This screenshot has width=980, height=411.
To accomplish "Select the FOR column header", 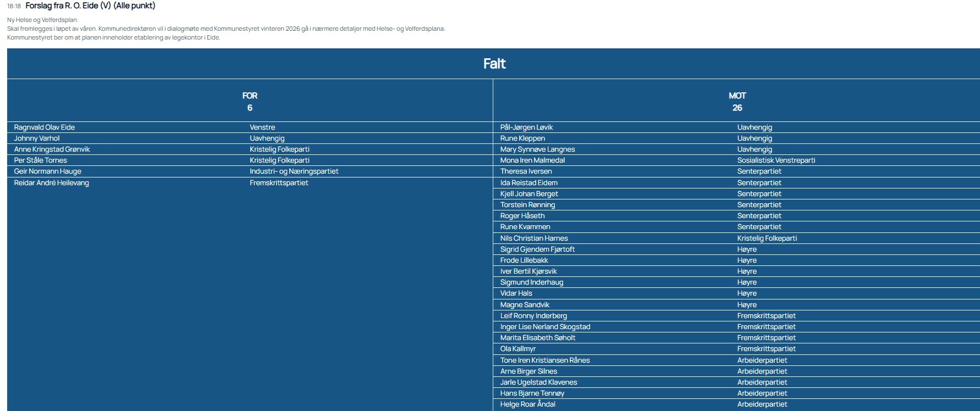I will click(x=250, y=96).
